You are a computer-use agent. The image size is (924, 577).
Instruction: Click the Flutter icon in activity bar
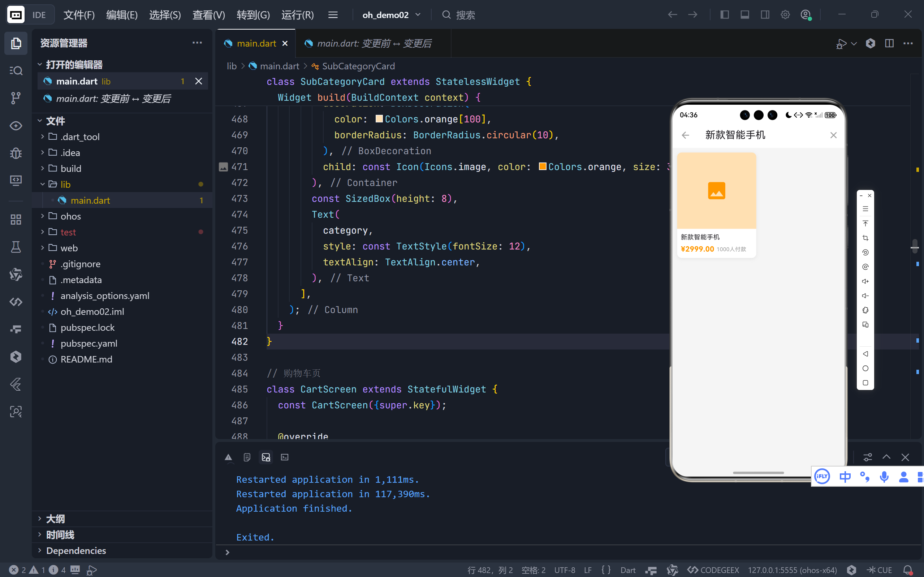(16, 384)
